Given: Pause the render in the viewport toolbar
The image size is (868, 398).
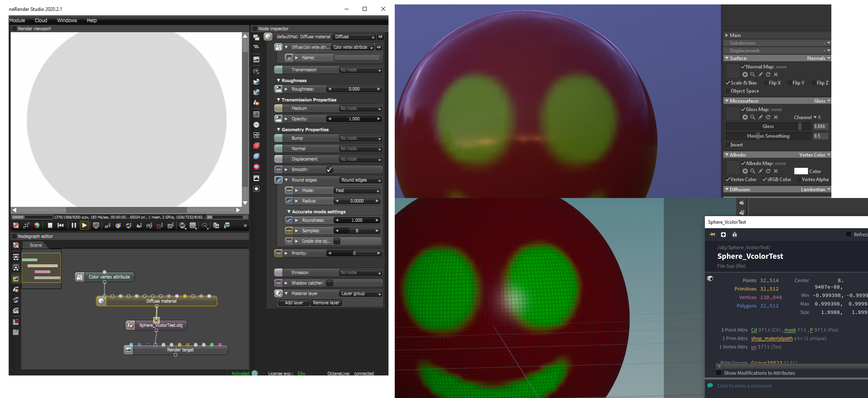Looking at the screenshot, I should tap(74, 225).
